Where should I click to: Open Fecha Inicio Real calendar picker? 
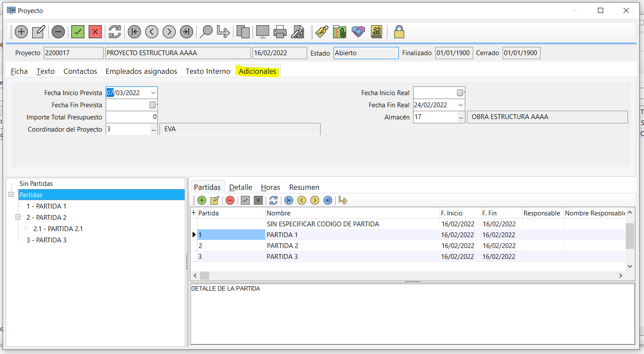(460, 93)
